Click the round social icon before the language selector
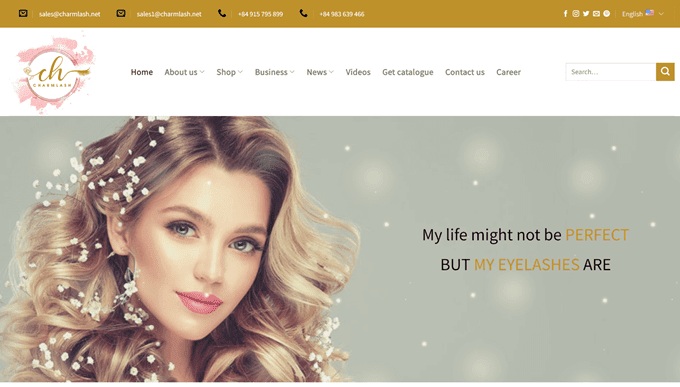The width and height of the screenshot is (680, 387). coord(606,13)
